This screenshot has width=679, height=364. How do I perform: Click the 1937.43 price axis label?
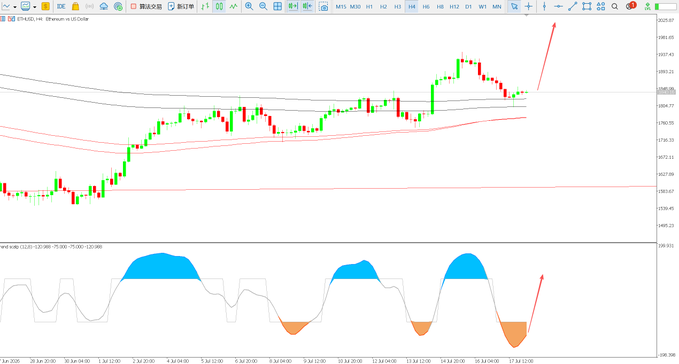pos(666,55)
